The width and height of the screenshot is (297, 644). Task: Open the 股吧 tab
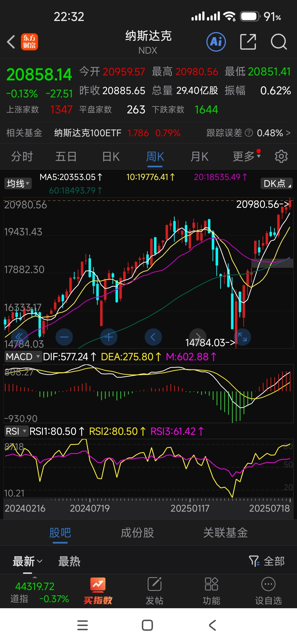click(60, 533)
